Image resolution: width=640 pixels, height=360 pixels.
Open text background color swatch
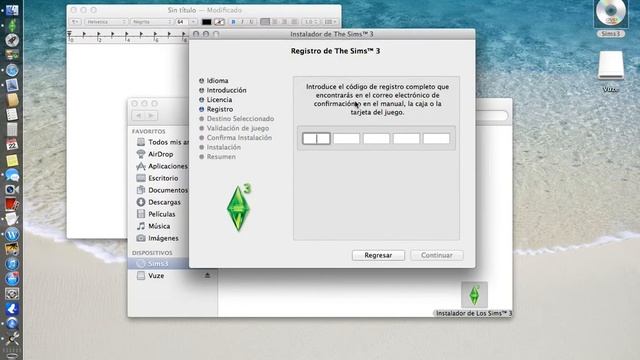point(219,22)
